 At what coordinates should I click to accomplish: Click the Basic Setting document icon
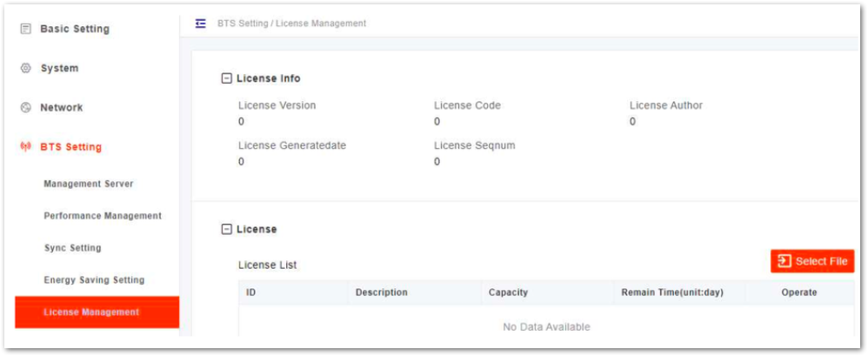coord(25,29)
